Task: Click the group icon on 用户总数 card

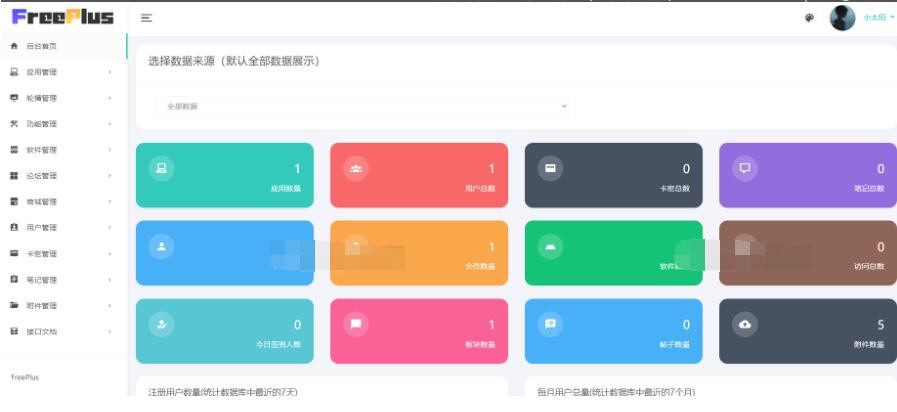Action: [x=356, y=168]
